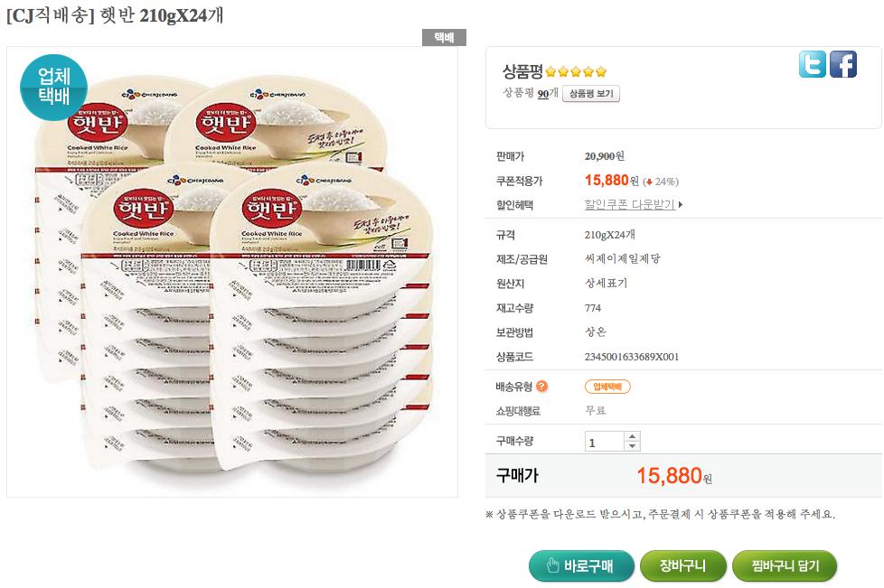Click the gray 택배 label above image
884x588 pixels.
click(x=444, y=38)
